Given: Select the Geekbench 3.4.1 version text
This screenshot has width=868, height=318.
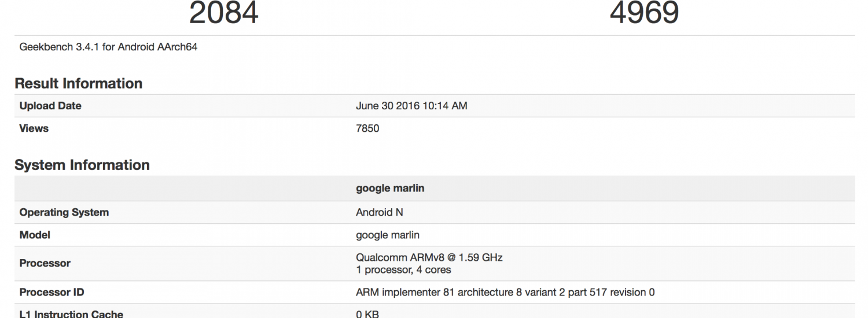Looking at the screenshot, I should pyautogui.click(x=108, y=47).
